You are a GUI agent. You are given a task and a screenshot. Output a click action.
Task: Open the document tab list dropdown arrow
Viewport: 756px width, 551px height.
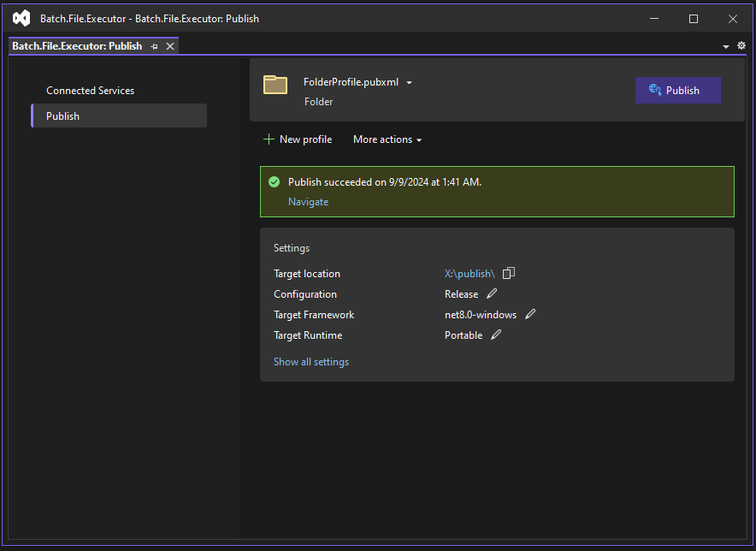click(x=726, y=46)
